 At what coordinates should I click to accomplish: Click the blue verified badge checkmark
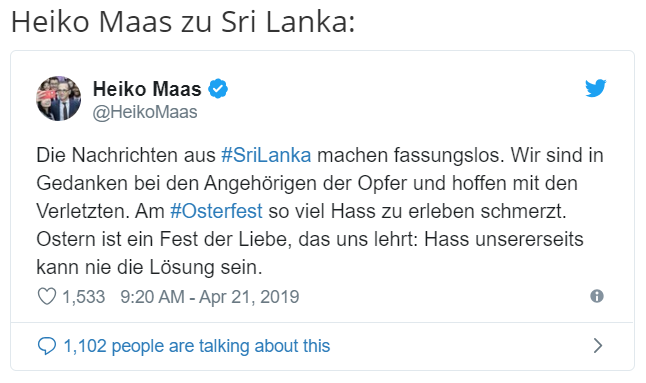tap(218, 89)
